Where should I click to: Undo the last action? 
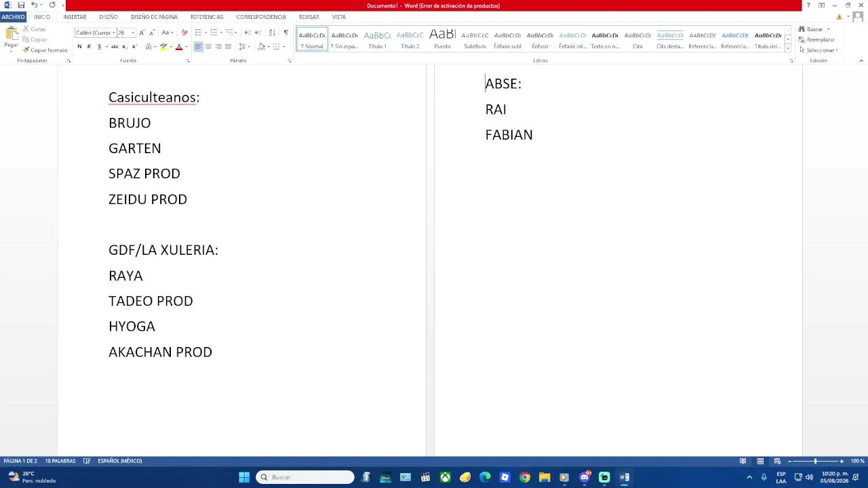[34, 5]
